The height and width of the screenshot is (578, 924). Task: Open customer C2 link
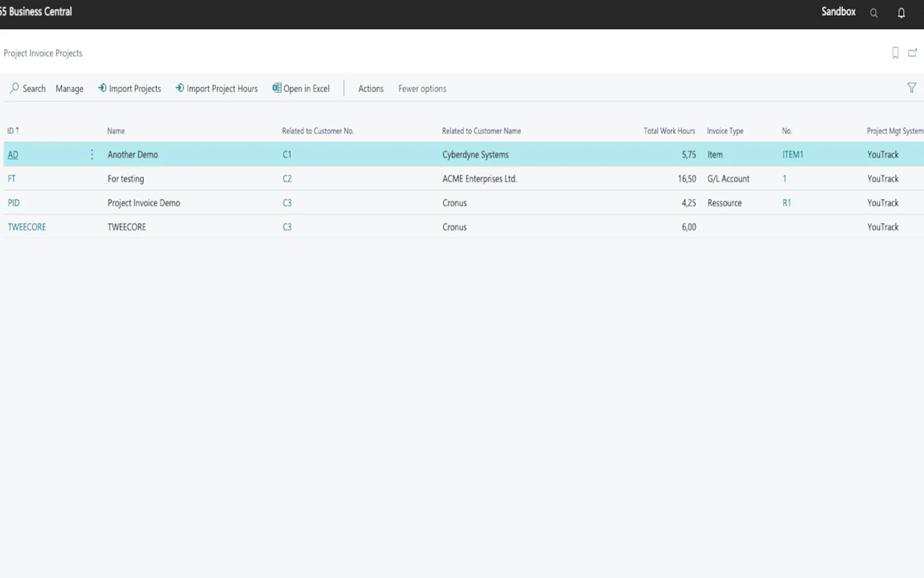coord(287,179)
